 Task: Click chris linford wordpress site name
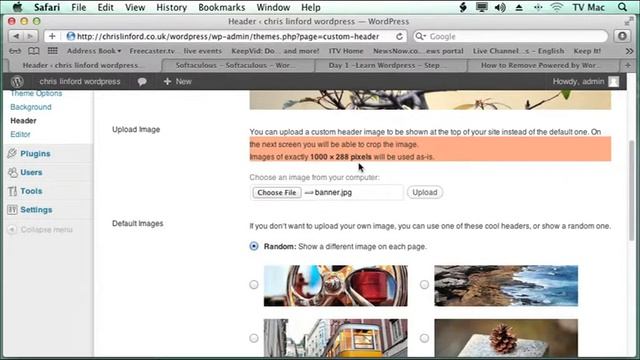pos(80,82)
